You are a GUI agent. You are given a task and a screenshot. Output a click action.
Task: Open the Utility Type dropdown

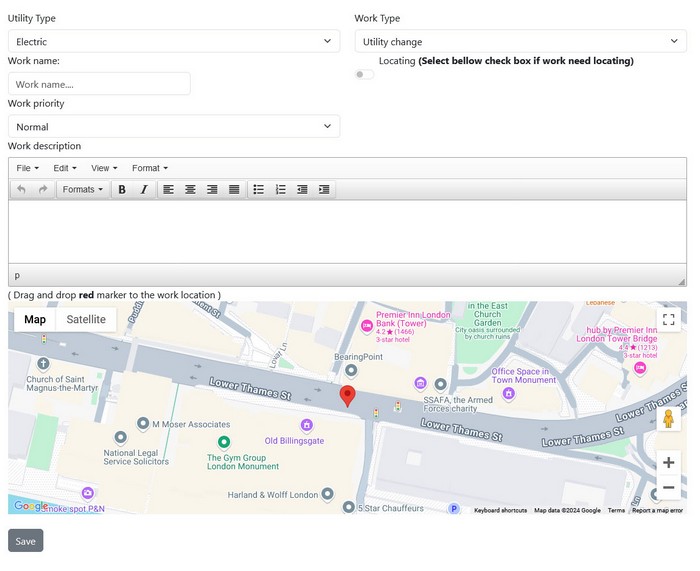point(174,42)
